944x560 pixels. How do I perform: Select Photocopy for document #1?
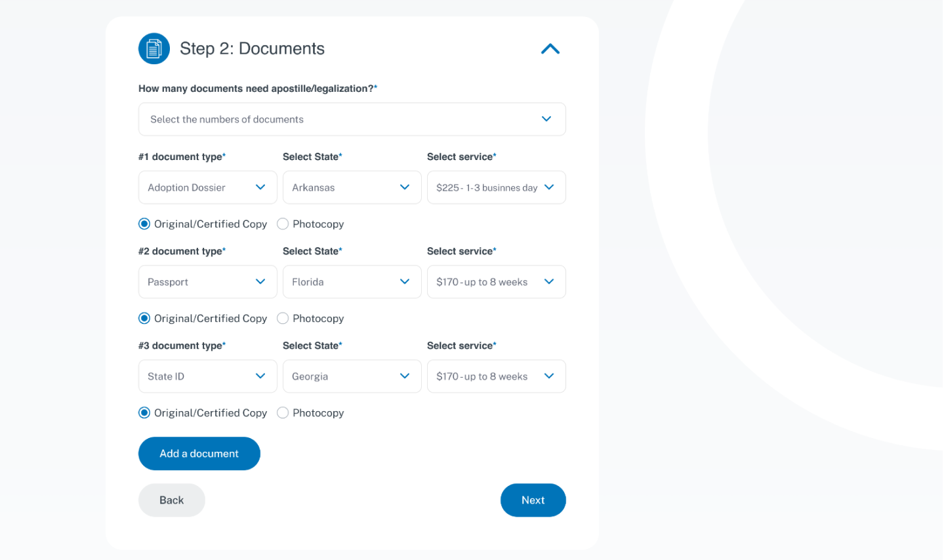(x=283, y=224)
